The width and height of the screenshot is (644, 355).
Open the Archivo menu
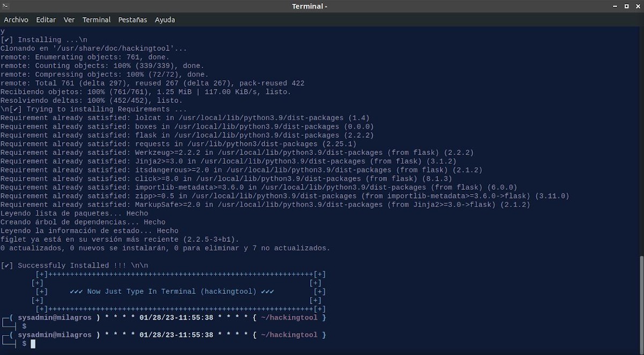pyautogui.click(x=16, y=20)
